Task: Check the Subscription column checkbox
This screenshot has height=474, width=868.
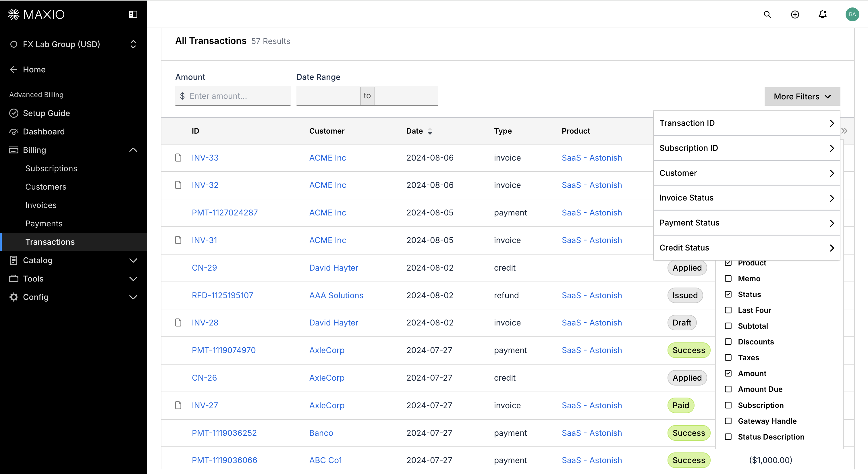Action: tap(728, 405)
